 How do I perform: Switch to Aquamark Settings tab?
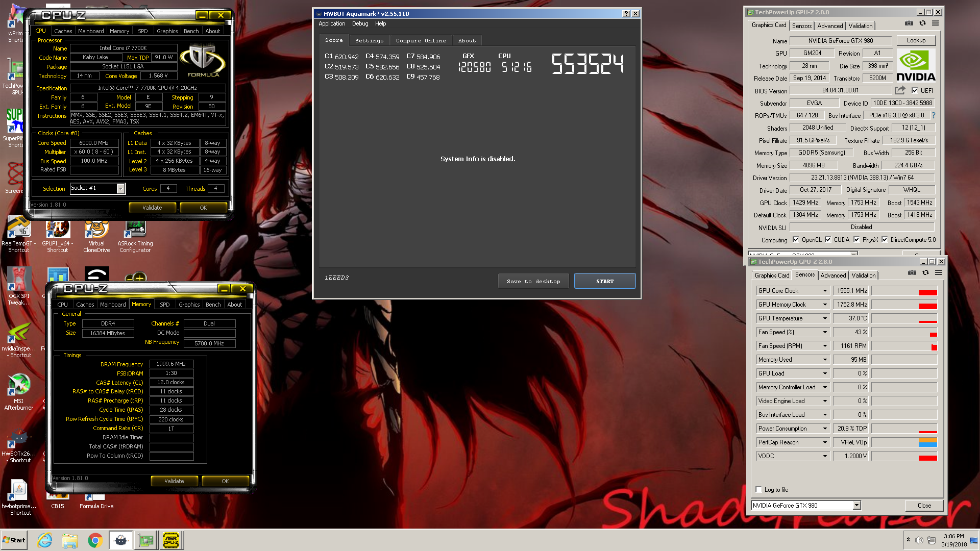tap(369, 40)
